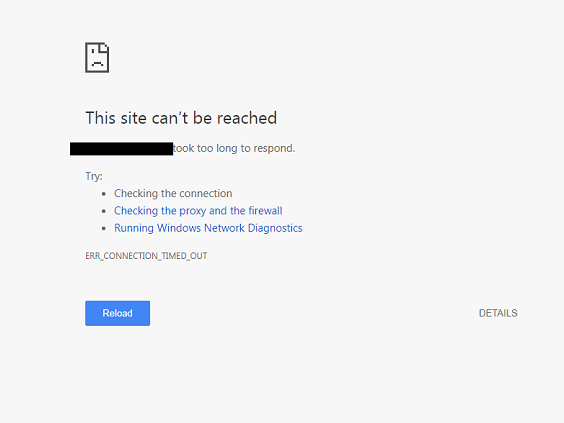Click the took too long to respond text
Screen dimensions: 564x423
tap(234, 148)
